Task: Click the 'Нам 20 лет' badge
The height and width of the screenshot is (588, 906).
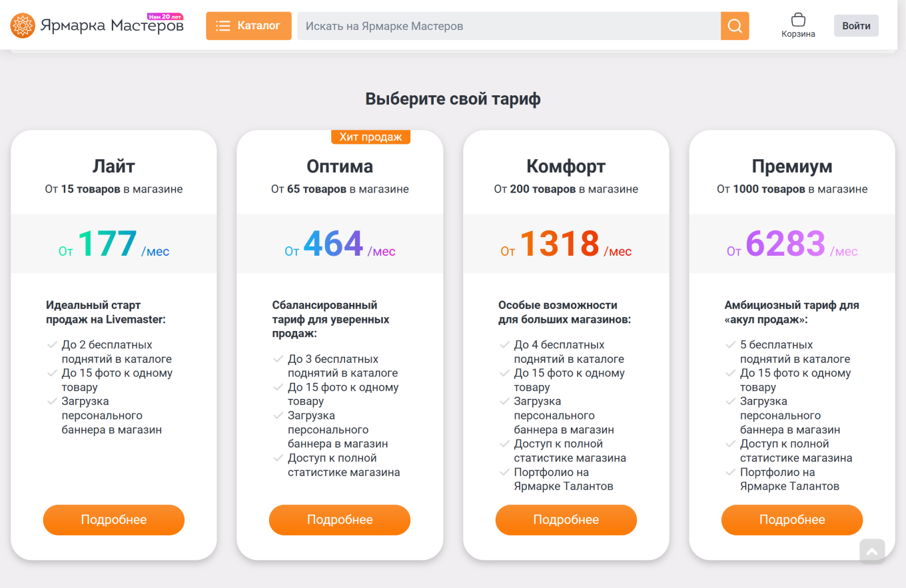Action: tap(165, 16)
